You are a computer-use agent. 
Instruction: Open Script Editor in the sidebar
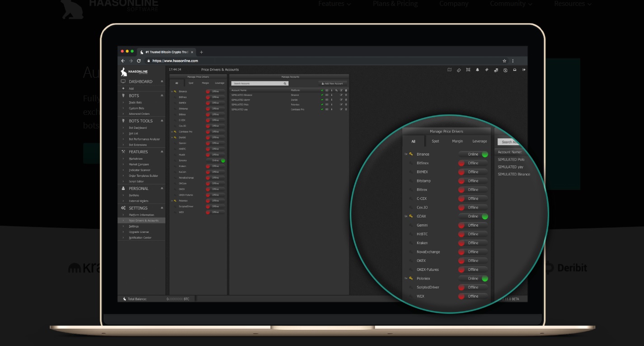point(137,181)
